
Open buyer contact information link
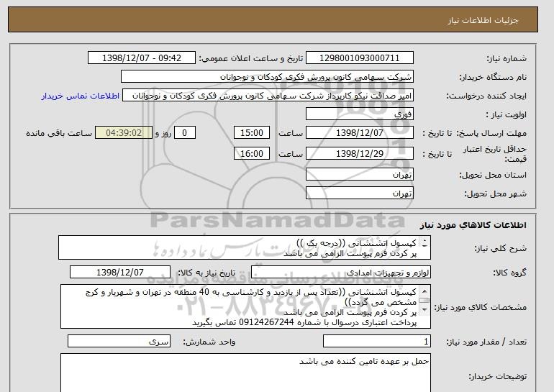(x=80, y=96)
